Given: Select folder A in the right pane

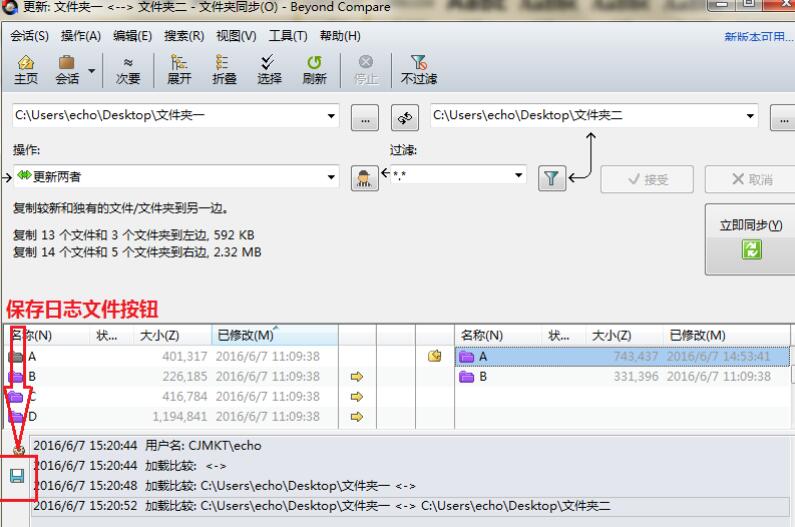Looking at the screenshot, I should tap(623, 357).
